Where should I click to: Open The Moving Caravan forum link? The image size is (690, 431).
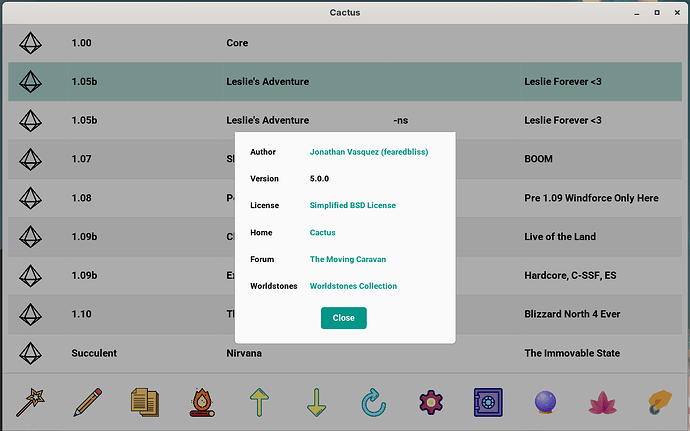(x=348, y=259)
